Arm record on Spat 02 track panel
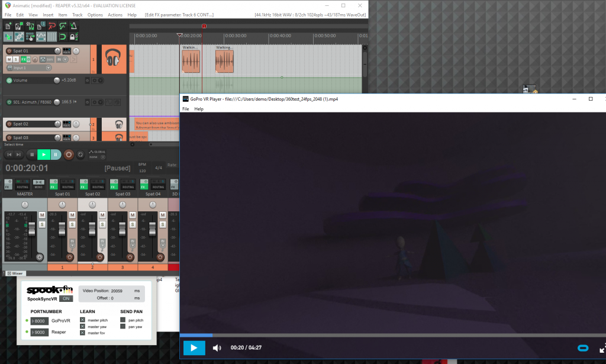Viewport: 606px width, 364px height. [x=9, y=124]
